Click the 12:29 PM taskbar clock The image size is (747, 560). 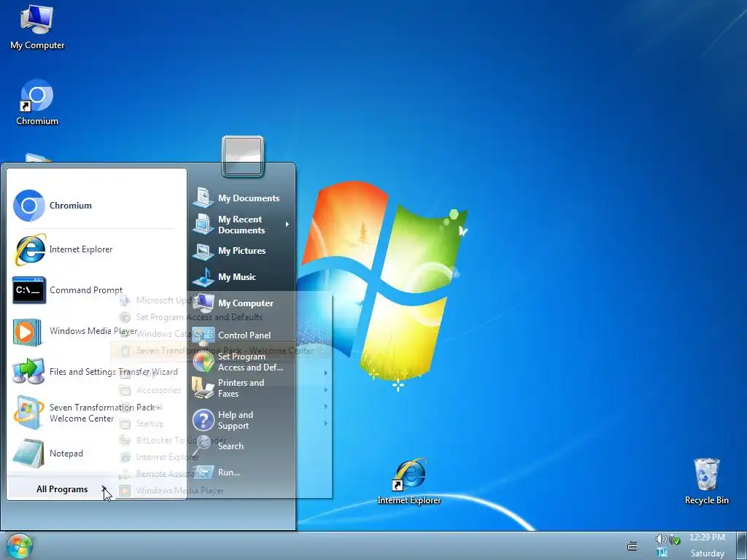coord(707,537)
